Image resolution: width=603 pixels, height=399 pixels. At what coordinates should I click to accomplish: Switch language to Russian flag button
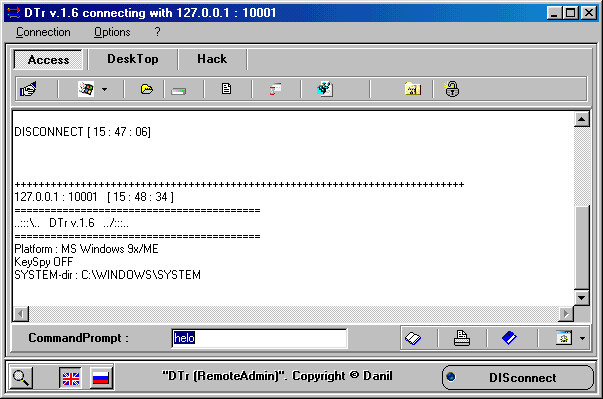tap(101, 378)
